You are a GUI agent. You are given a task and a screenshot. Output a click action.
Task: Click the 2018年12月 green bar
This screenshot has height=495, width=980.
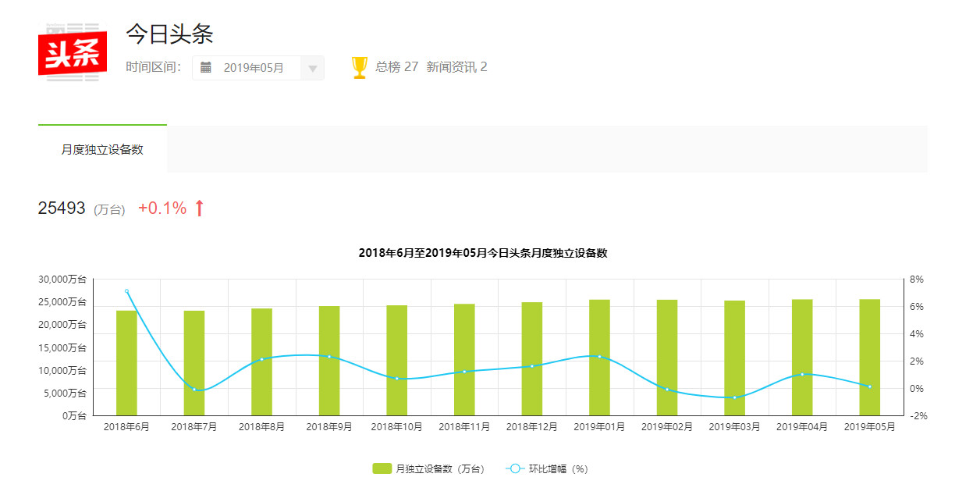[x=532, y=359]
